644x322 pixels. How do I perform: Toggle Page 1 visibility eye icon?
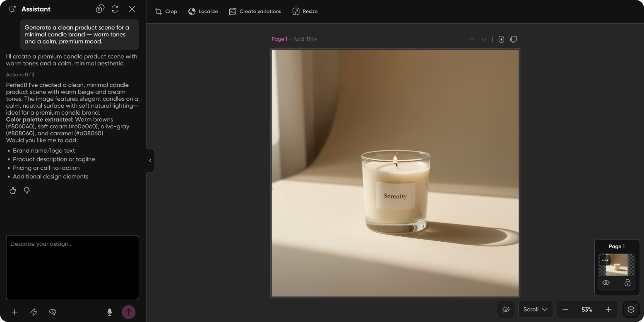pyautogui.click(x=606, y=283)
